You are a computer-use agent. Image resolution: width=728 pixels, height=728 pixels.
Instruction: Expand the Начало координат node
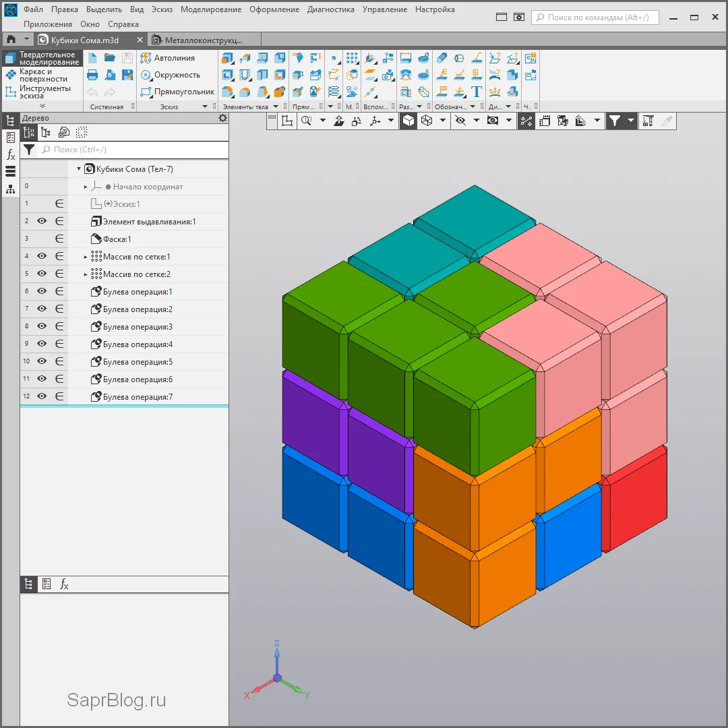pyautogui.click(x=86, y=187)
